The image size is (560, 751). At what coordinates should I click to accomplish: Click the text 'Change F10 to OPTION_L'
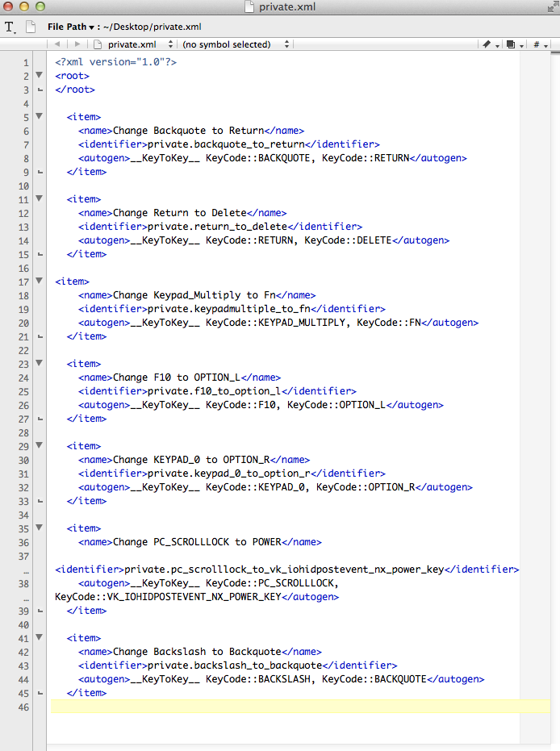(177, 378)
